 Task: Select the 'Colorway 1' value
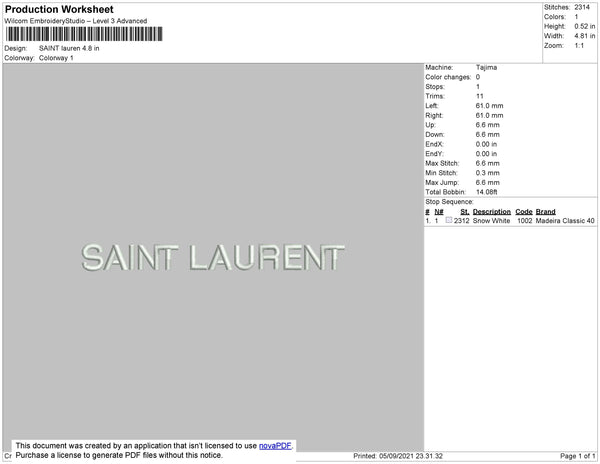tap(56, 58)
